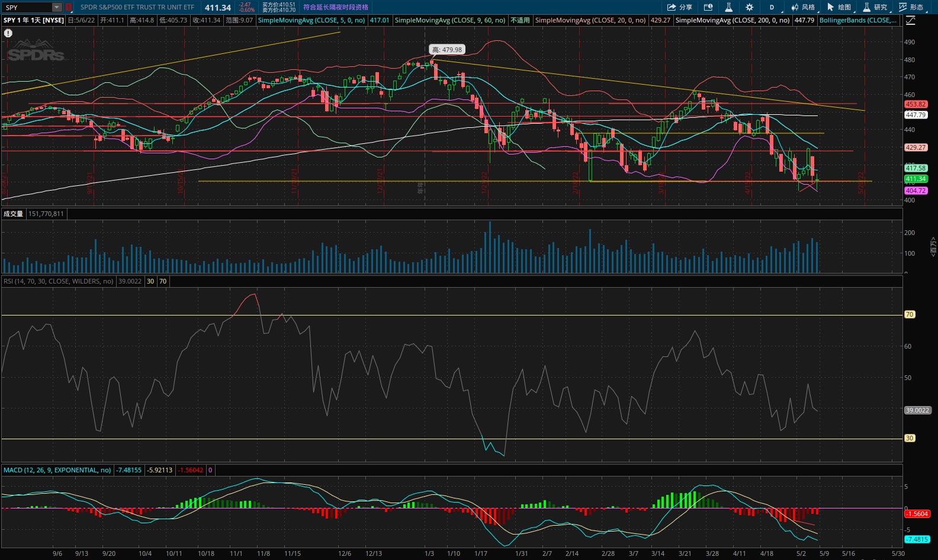
Task: Click the RSI 39.0022 axis marker
Action: pyautogui.click(x=917, y=410)
